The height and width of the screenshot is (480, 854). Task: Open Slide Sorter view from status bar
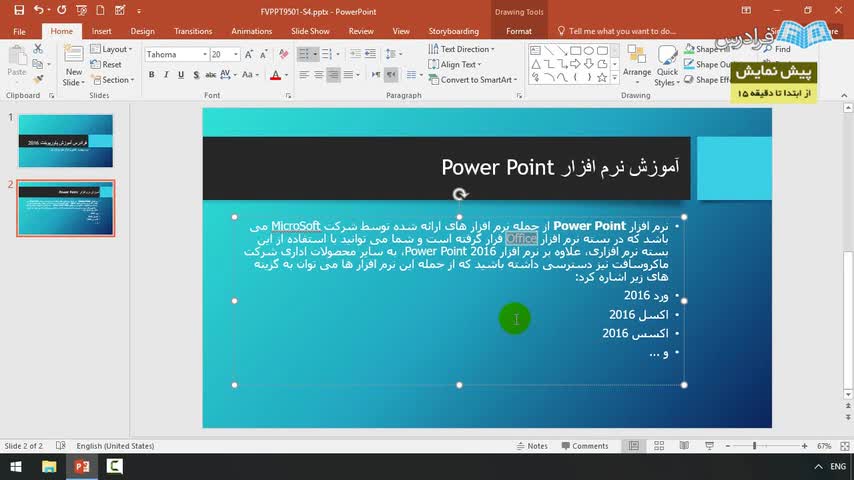(x=659, y=446)
